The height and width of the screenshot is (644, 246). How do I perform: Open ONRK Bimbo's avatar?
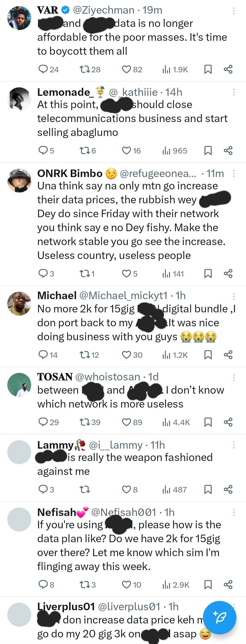(x=19, y=180)
